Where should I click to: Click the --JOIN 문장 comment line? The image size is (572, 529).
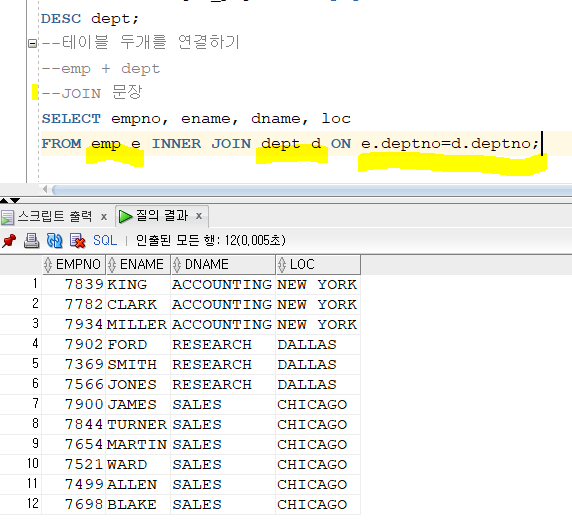pos(92,93)
